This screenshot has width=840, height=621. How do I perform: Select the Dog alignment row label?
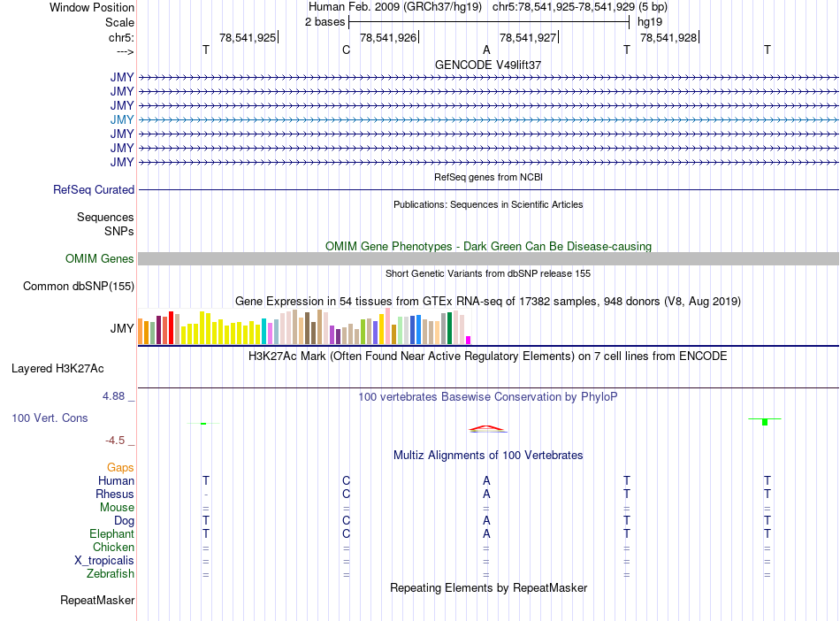click(x=124, y=521)
